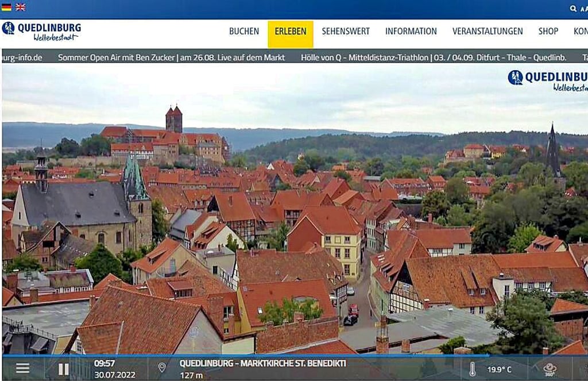
Task: Expand the Information navigation menu
Action: 411,32
